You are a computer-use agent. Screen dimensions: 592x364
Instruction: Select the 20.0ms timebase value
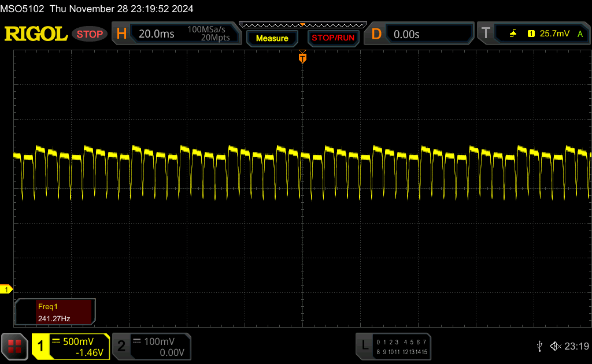click(x=156, y=34)
